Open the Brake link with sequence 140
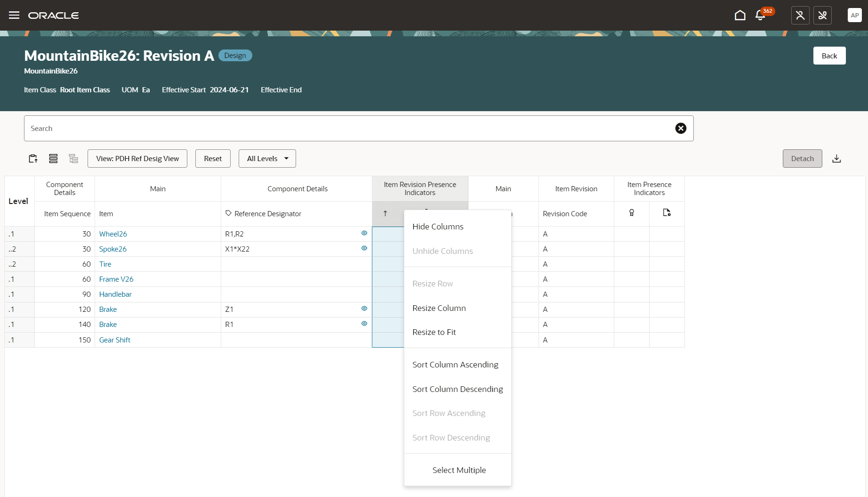The width and height of the screenshot is (868, 497). tap(108, 324)
